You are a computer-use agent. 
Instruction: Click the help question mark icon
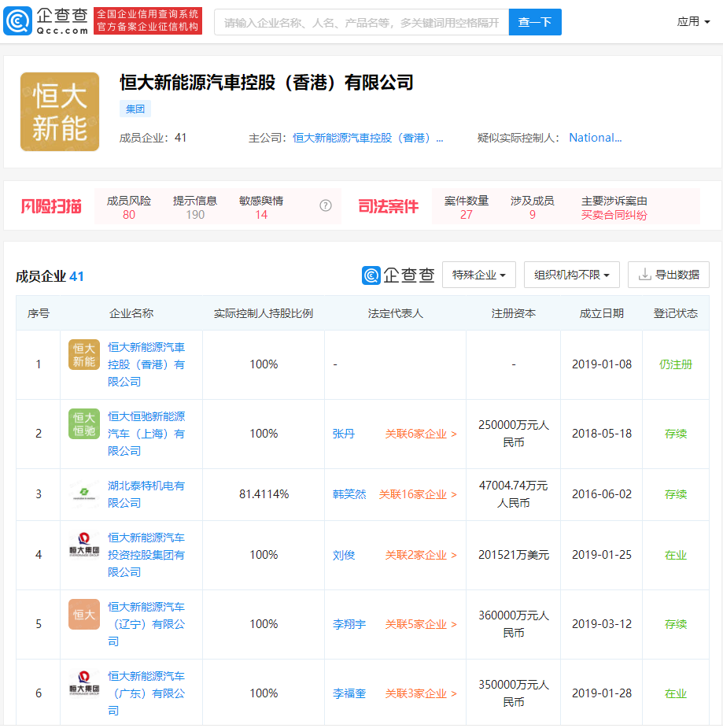pyautogui.click(x=326, y=205)
